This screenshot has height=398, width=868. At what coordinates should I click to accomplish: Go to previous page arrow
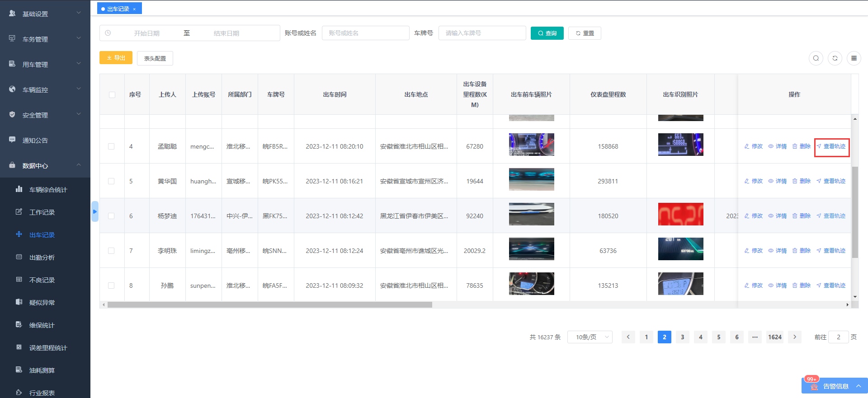(x=628, y=337)
